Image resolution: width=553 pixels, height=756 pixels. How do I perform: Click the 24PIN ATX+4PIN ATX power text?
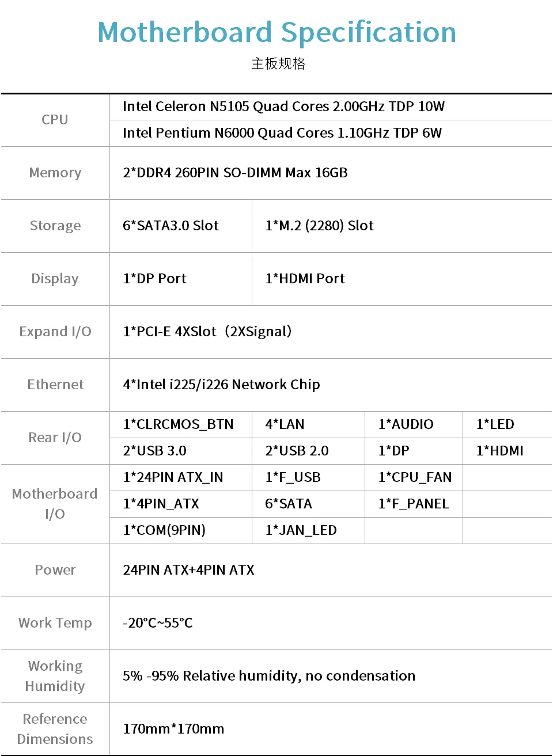click(188, 570)
